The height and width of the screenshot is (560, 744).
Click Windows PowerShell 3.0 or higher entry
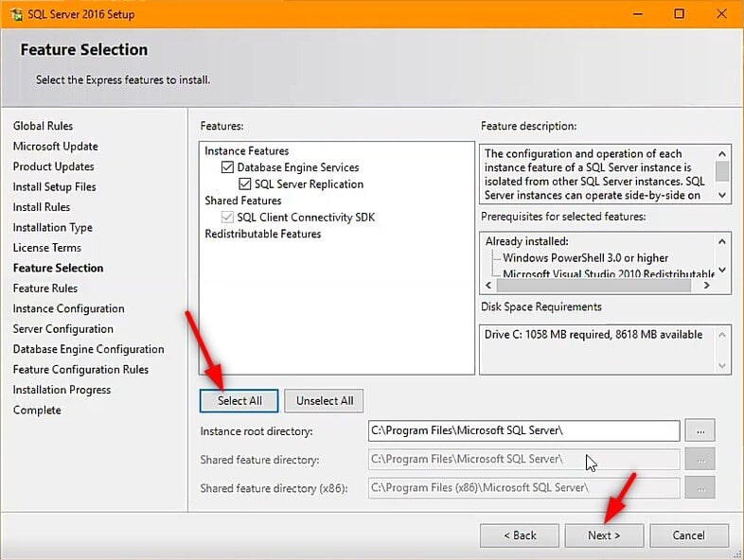pos(586,258)
